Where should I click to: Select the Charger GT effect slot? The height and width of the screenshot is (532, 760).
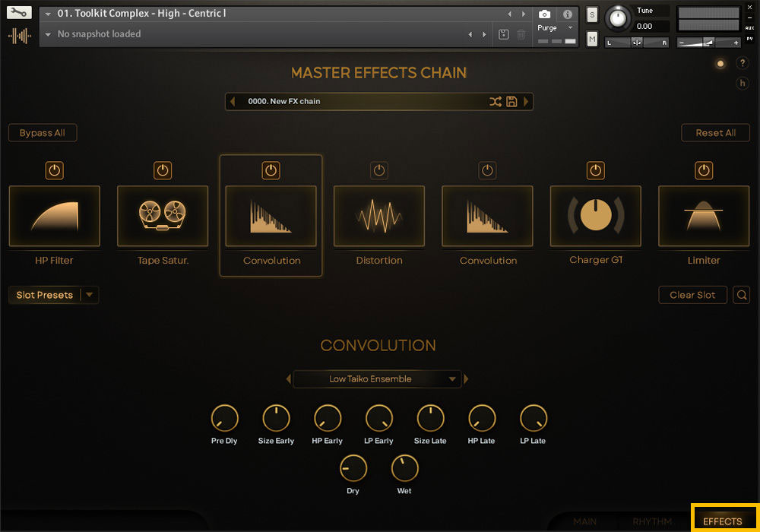pyautogui.click(x=596, y=216)
